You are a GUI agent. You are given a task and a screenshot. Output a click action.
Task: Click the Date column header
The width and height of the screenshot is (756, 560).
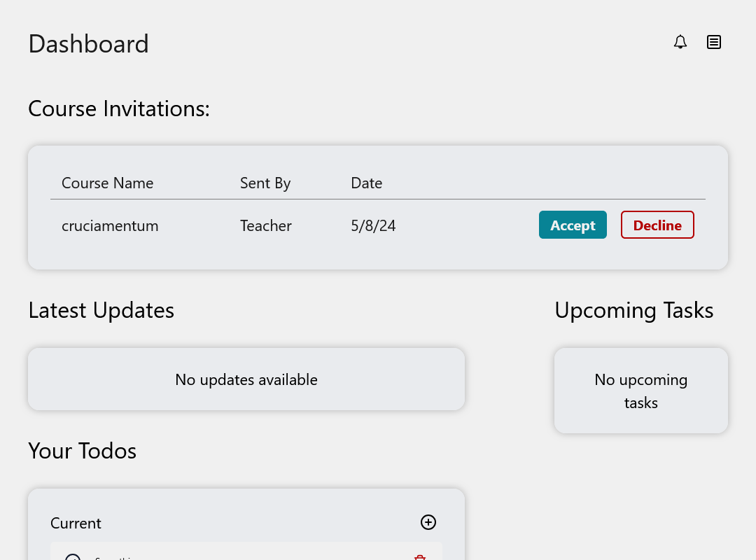click(366, 183)
